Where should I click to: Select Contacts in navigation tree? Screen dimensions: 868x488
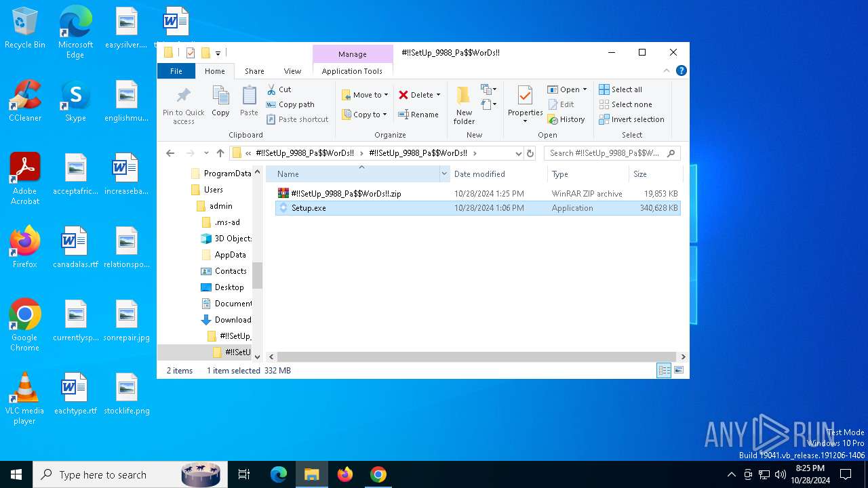231,271
